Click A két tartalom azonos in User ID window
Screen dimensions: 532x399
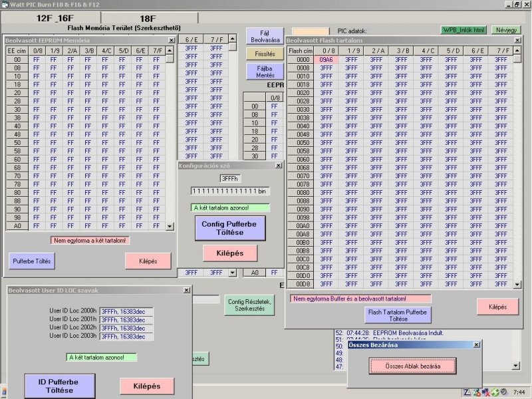(x=102, y=357)
